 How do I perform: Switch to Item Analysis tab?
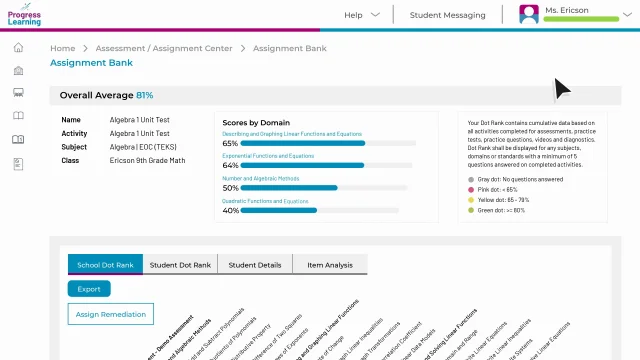click(x=330, y=264)
